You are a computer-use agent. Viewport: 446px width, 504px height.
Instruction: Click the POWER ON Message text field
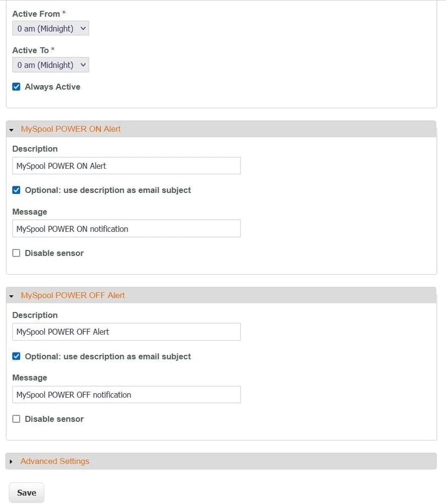126,229
